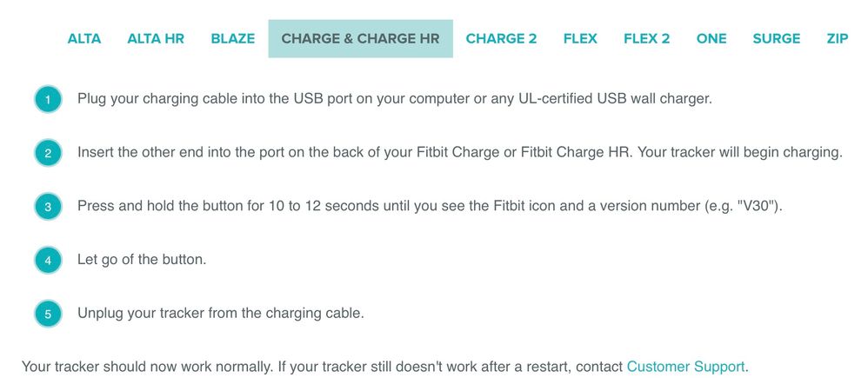Click the 'Let go of the button' text
Image resolution: width=868 pixels, height=391 pixels.
click(x=142, y=260)
